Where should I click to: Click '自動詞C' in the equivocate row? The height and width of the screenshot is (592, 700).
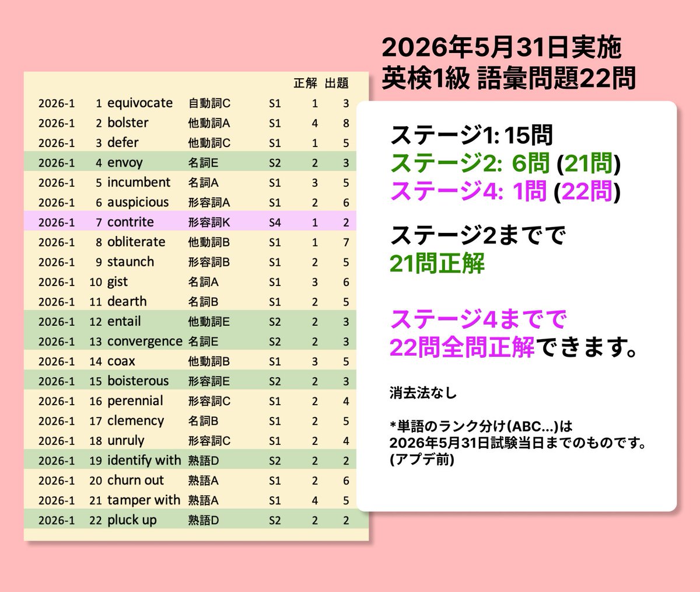pos(209,103)
